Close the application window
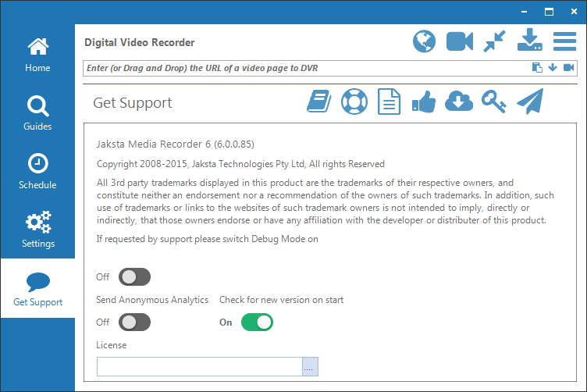Image resolution: width=587 pixels, height=392 pixels. point(574,12)
